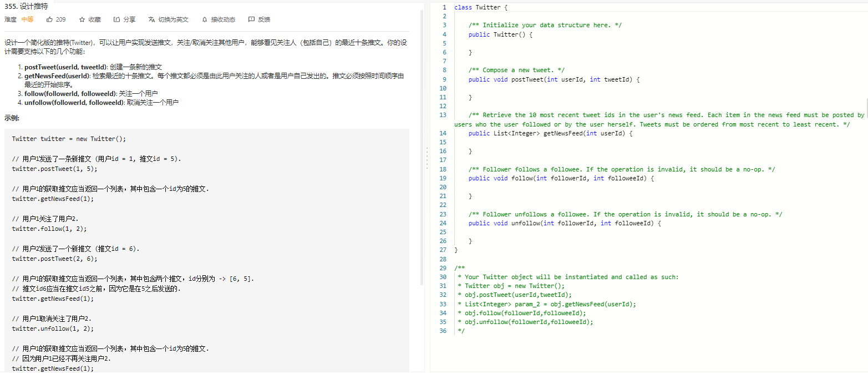
Task: Click line number 13 in editor gutter
Action: pos(443,115)
